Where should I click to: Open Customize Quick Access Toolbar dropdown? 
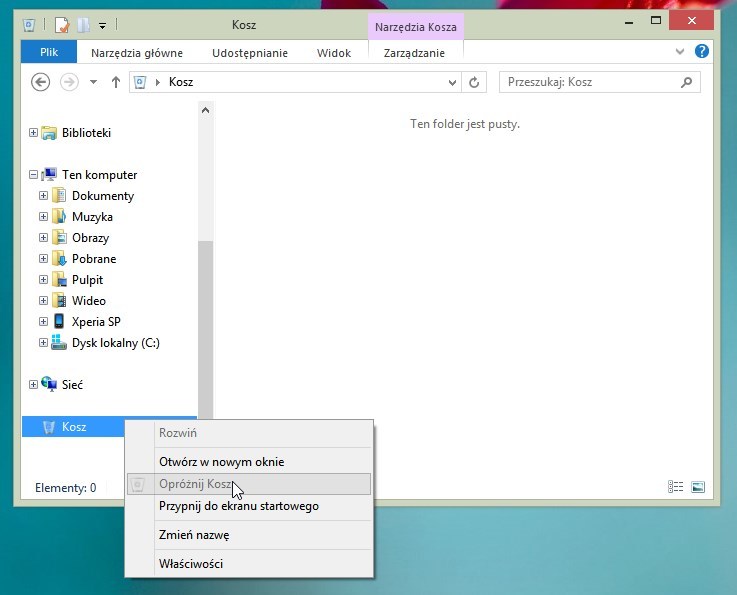pyautogui.click(x=102, y=25)
